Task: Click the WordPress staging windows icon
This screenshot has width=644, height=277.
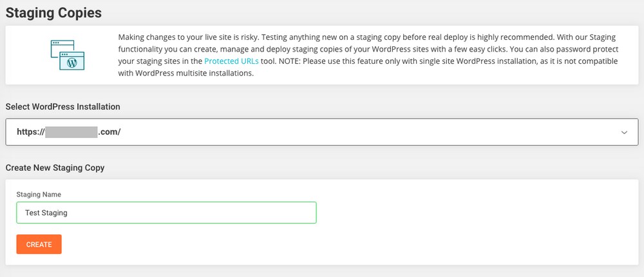Action: click(68, 55)
